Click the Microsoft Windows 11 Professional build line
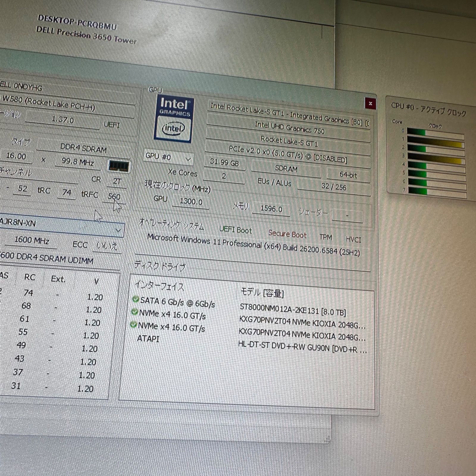Viewport: 476px width, 476px height. (x=253, y=245)
